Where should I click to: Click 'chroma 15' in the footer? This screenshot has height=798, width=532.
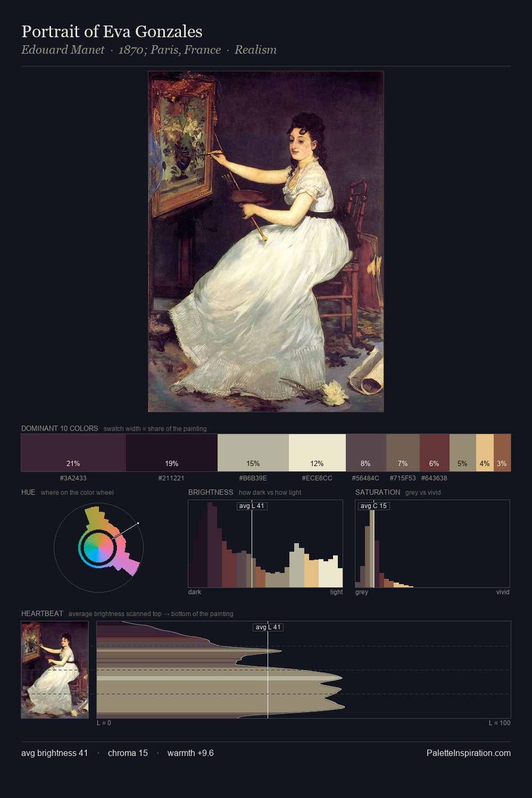[128, 753]
